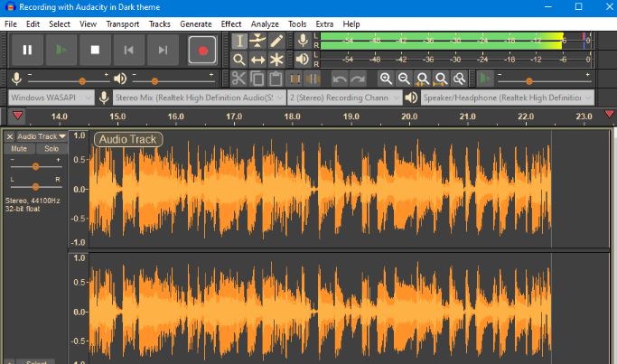Open the Edit menu
This screenshot has width=617, height=364.
coord(33,24)
